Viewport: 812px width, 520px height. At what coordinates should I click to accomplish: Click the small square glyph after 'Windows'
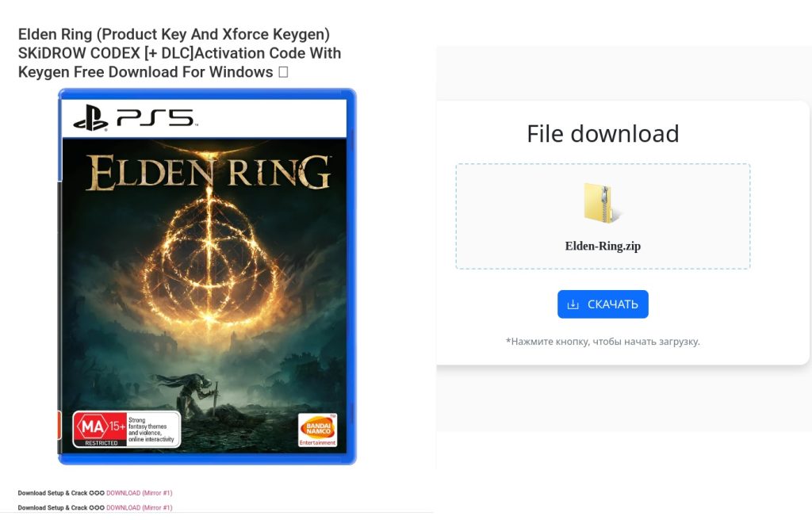coord(283,72)
